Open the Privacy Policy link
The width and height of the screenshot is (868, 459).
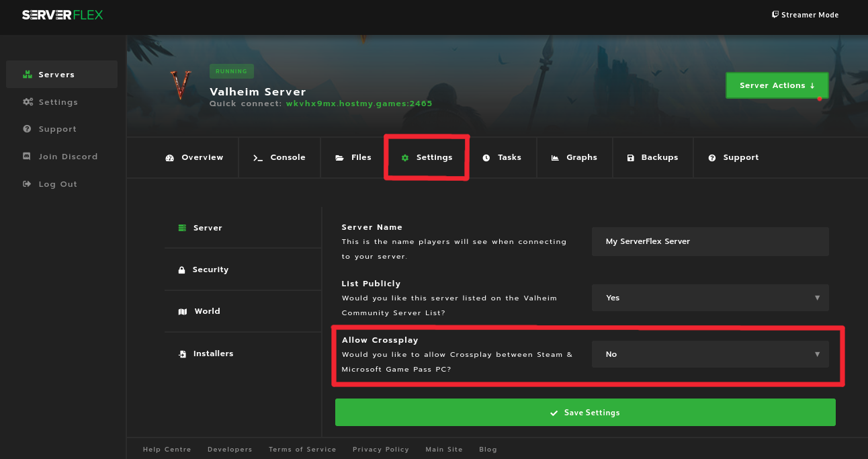pos(381,450)
